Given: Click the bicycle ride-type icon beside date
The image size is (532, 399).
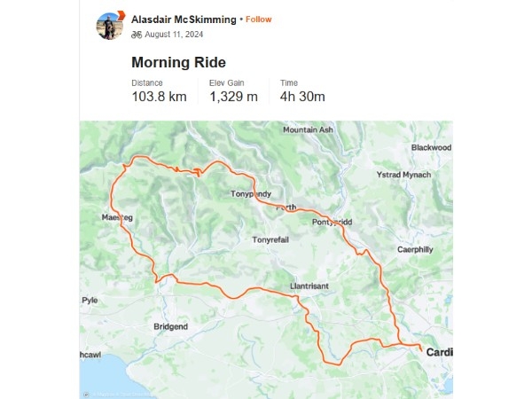Looking at the screenshot, I should point(137,35).
